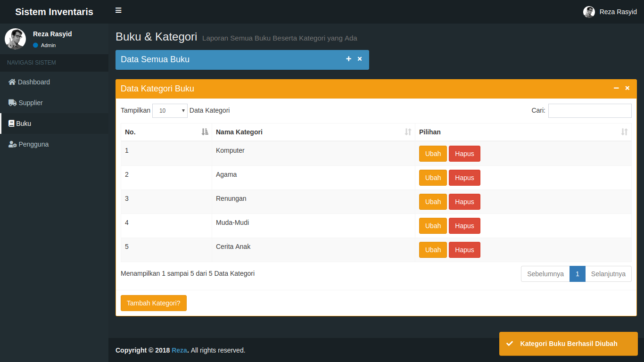644x362 pixels.
Task: Sort by Pilihan column icon
Action: [624, 132]
